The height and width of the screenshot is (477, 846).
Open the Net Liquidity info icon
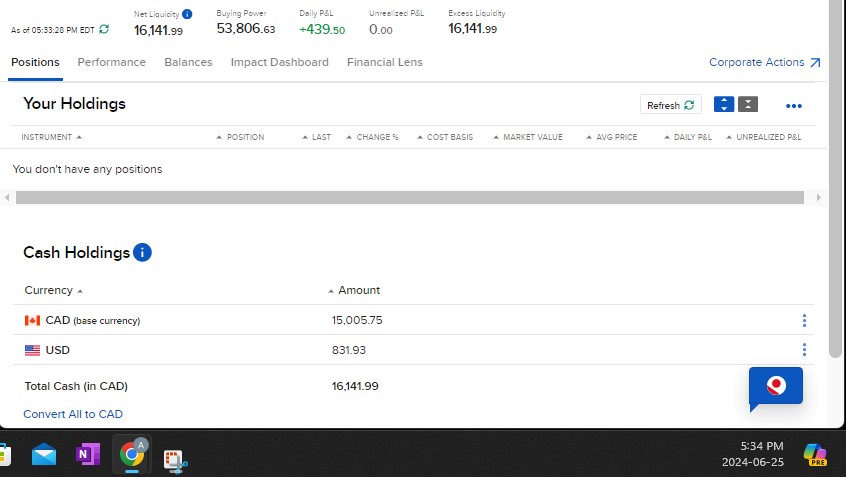pyautogui.click(x=187, y=14)
